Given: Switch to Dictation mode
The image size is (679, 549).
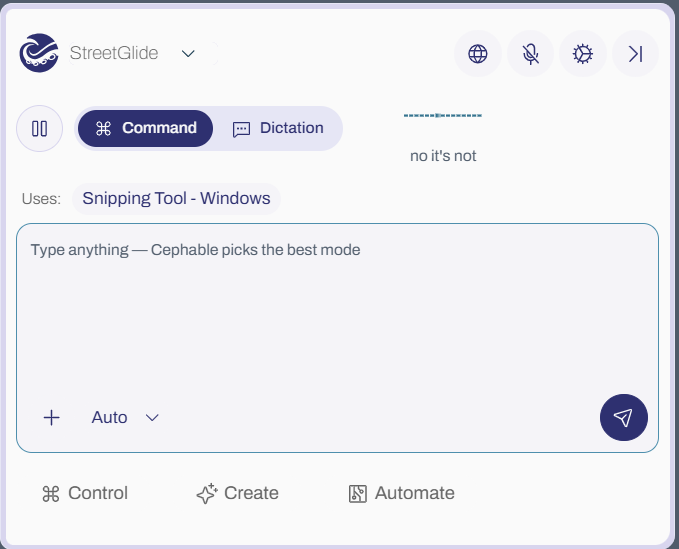Looking at the screenshot, I should (278, 128).
